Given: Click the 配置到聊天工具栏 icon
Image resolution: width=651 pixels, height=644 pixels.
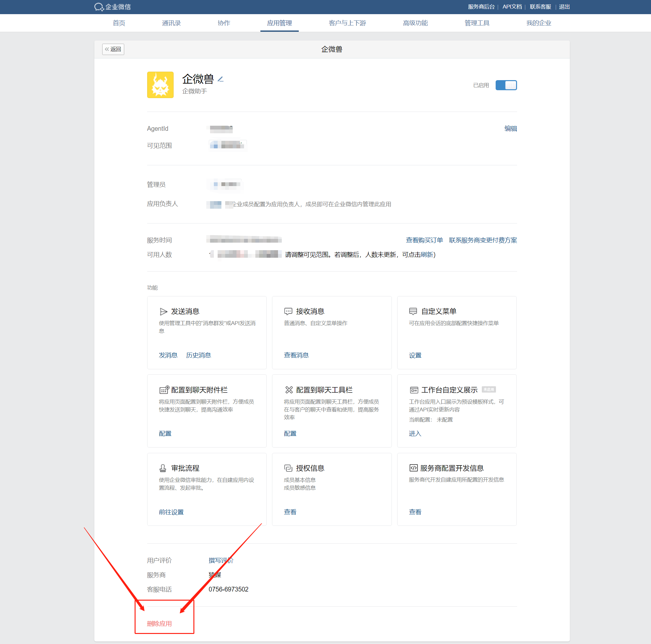Looking at the screenshot, I should pyautogui.click(x=289, y=390).
